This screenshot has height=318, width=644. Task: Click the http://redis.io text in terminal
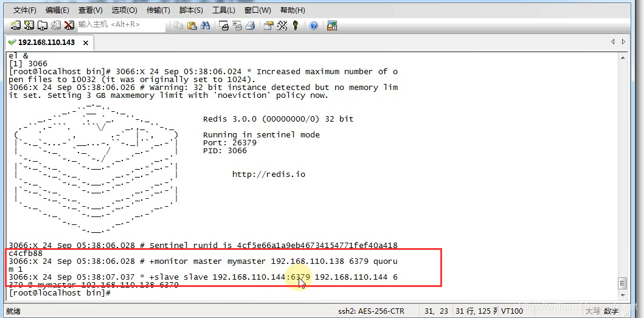269,175
